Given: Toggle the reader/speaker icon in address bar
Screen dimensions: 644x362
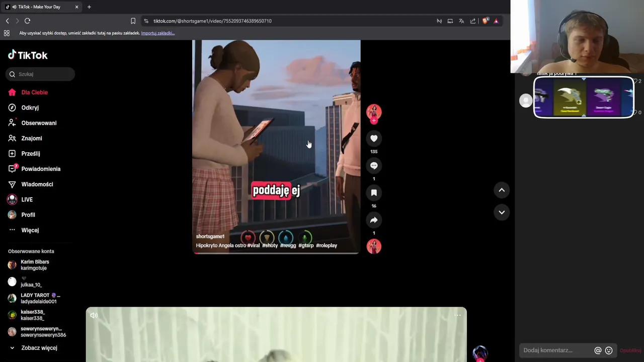Looking at the screenshot, I should [439, 21].
